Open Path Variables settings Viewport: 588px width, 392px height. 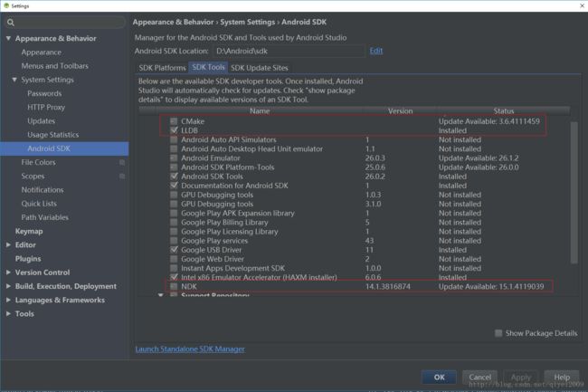point(45,217)
